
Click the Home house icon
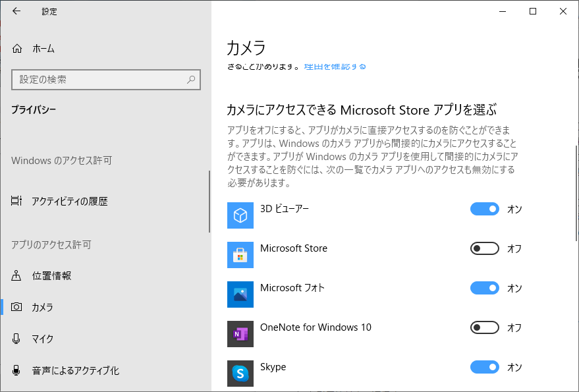click(x=17, y=48)
